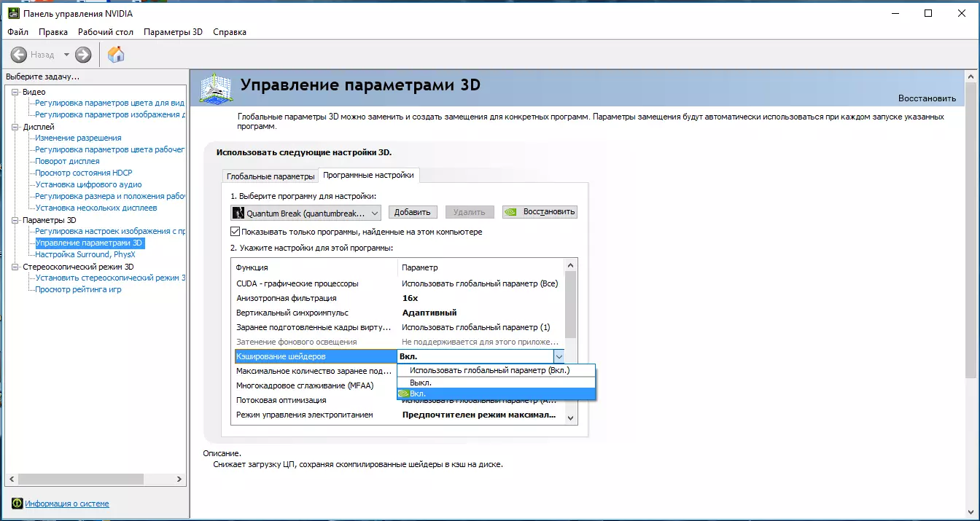The width and height of the screenshot is (980, 521).
Task: Open Регулировка параметров цвета для видео
Action: [110, 103]
